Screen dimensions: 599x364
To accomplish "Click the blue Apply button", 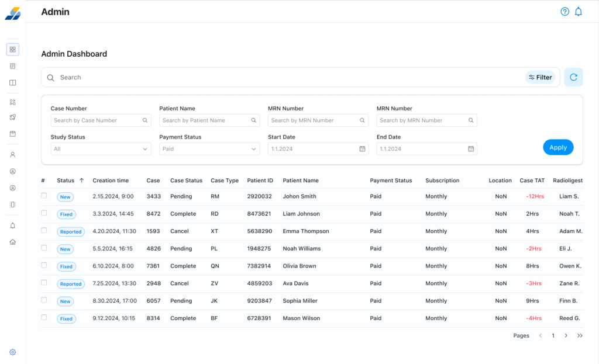I will 558,147.
